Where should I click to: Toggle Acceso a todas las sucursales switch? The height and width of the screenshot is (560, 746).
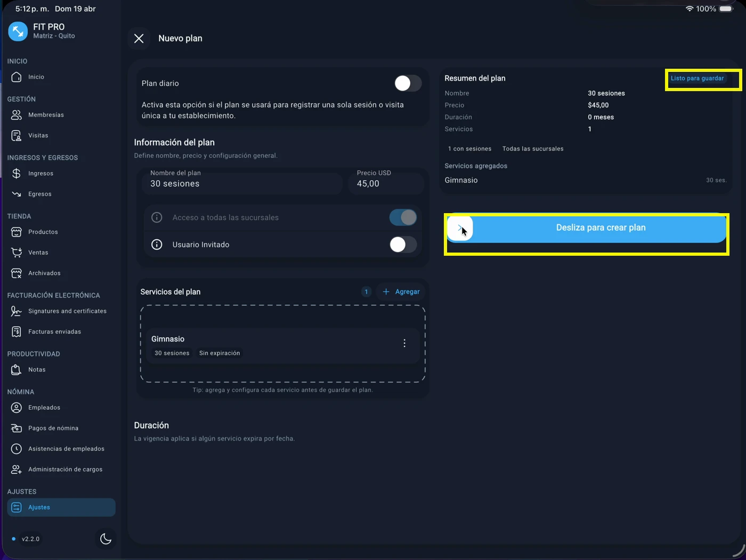coord(403,217)
